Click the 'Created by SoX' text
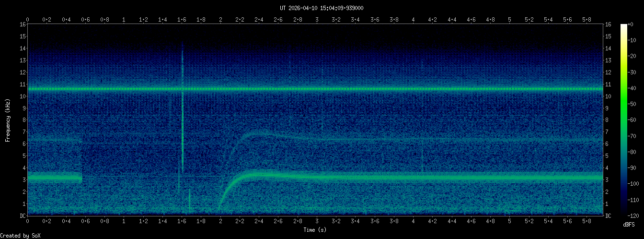The height and width of the screenshot is (239, 644). [x=18, y=235]
